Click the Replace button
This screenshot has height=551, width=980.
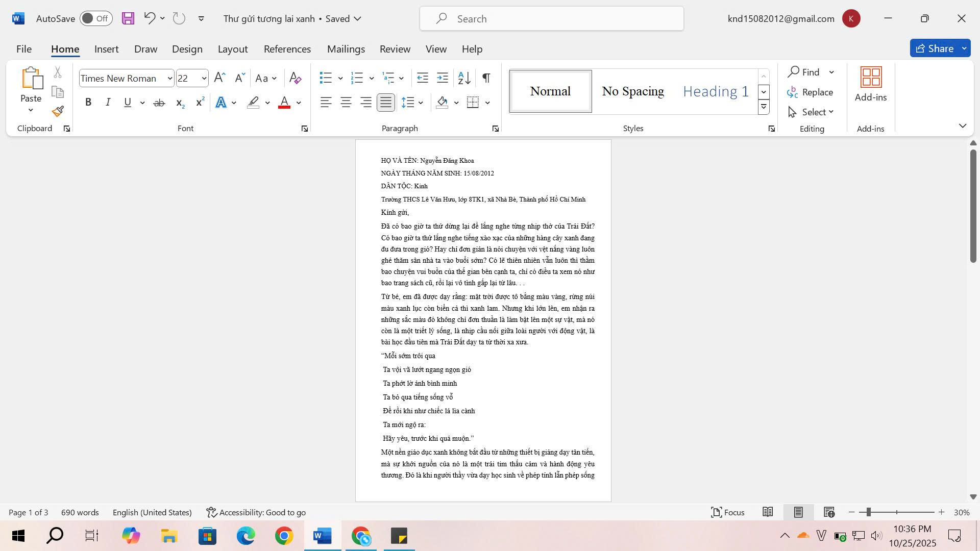810,92
